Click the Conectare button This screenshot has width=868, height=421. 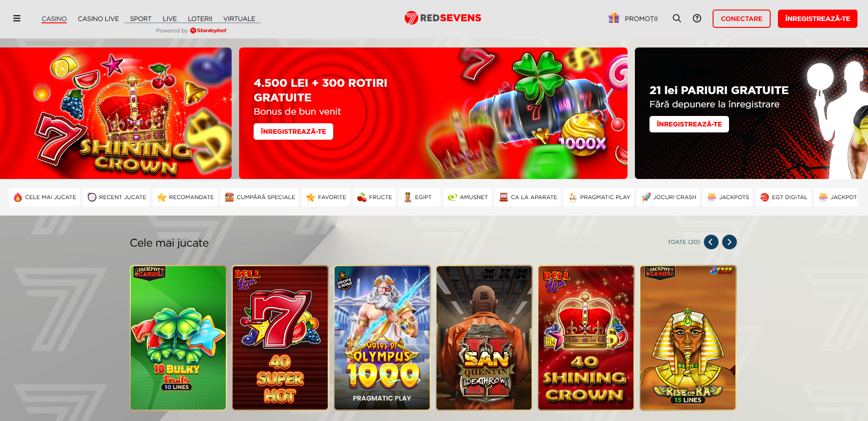741,19
